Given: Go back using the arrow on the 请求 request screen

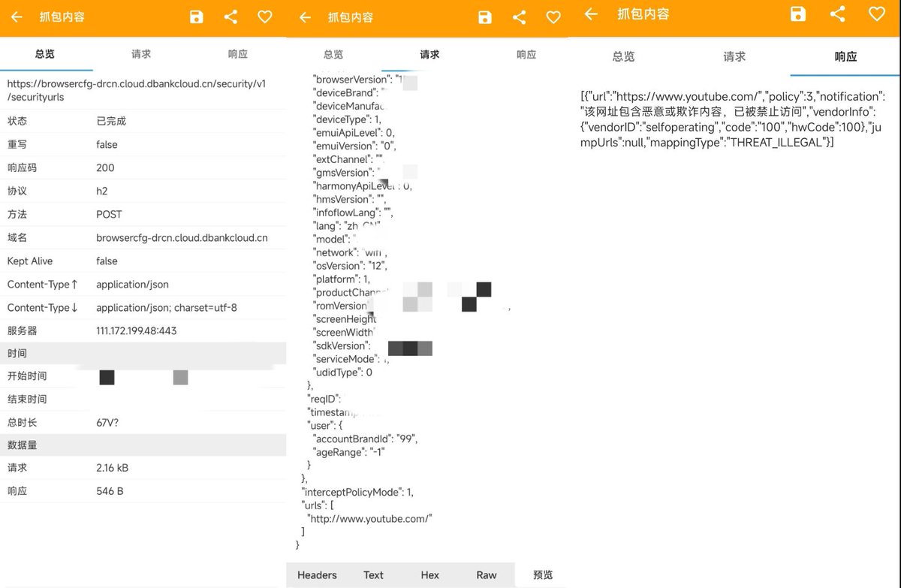Looking at the screenshot, I should pyautogui.click(x=305, y=17).
